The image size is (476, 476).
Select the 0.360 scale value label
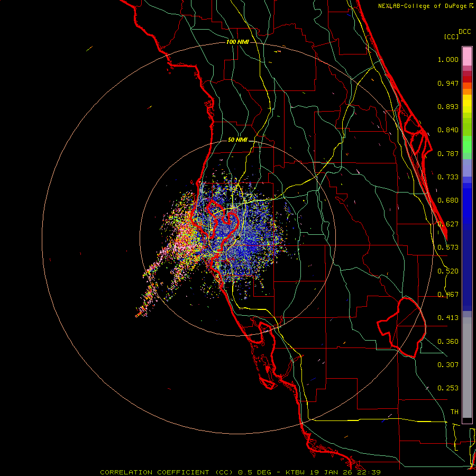pos(448,342)
